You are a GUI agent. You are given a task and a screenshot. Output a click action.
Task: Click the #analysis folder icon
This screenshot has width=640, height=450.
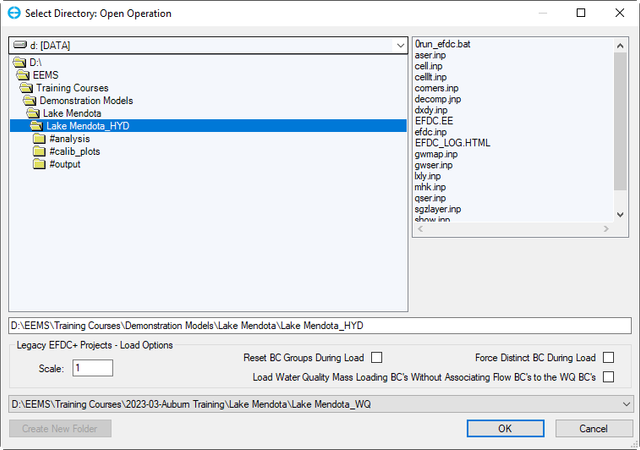39,139
